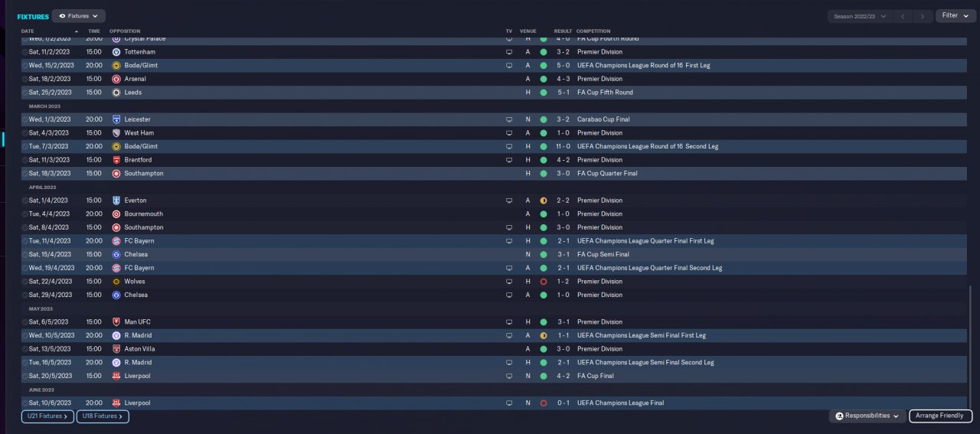This screenshot has height=434, width=980.
Task: Click Southampton name on 8/4/2023 row
Action: coord(143,227)
